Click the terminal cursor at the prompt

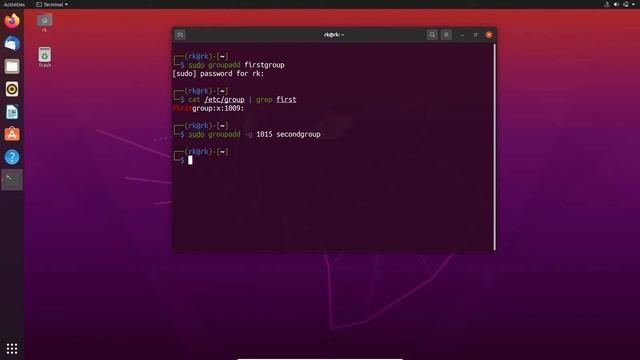tap(190, 160)
